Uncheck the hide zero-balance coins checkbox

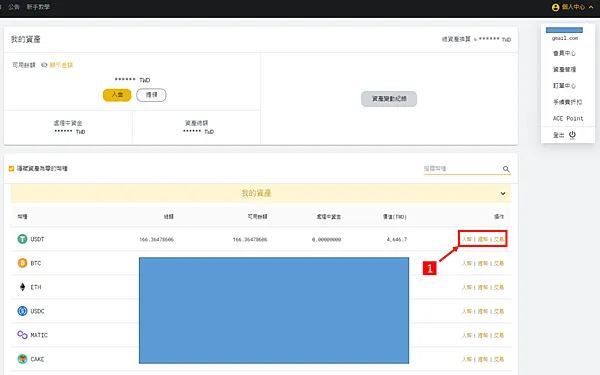pos(11,169)
